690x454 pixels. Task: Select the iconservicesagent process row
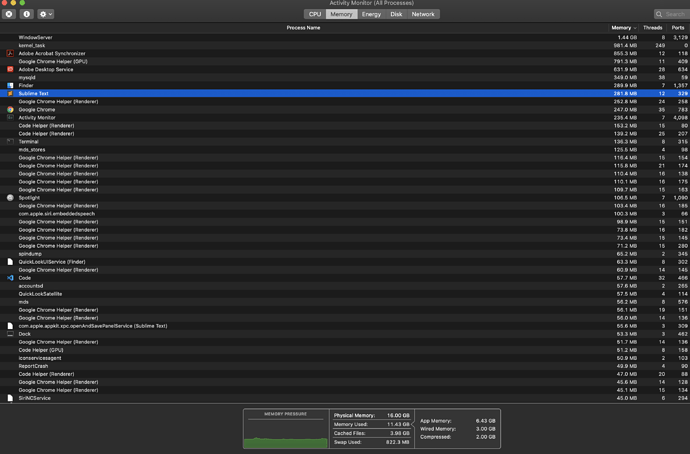[345, 358]
